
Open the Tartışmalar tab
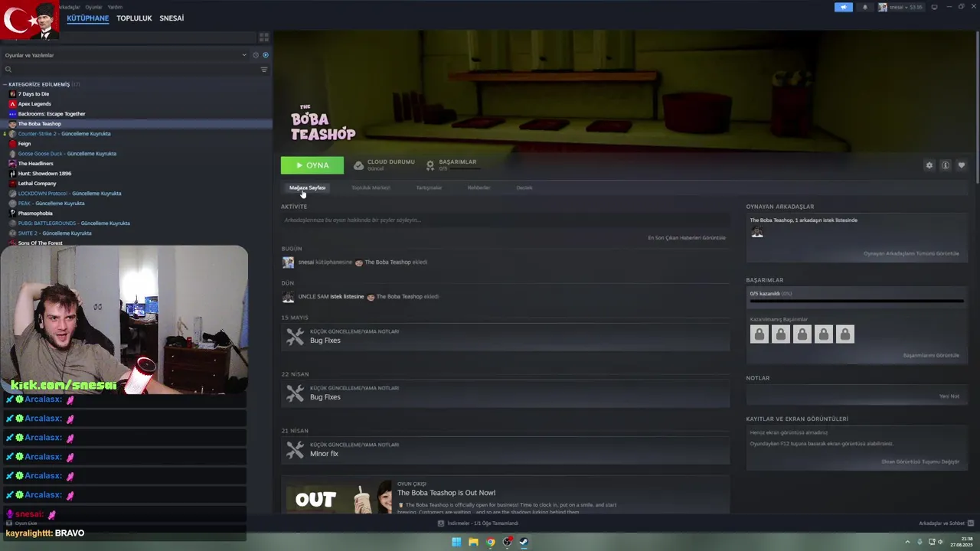pos(429,187)
